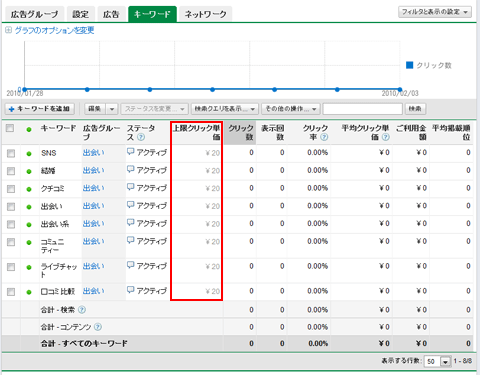Sort by キーワード column header
Viewport: 480px width, 375px height.
click(58, 128)
